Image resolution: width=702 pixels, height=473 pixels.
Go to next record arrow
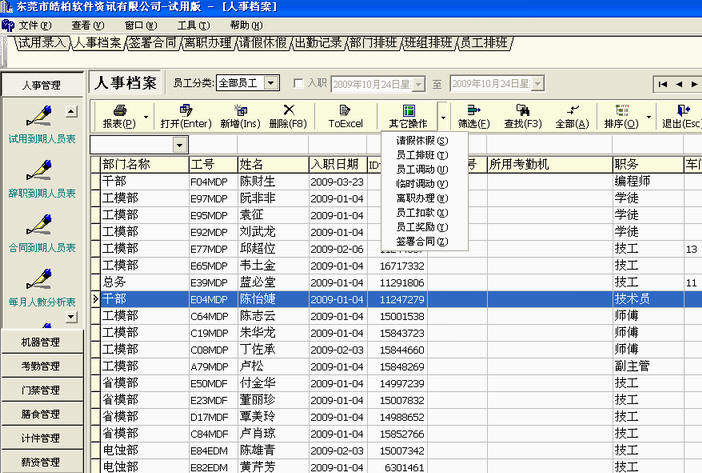coord(694,84)
